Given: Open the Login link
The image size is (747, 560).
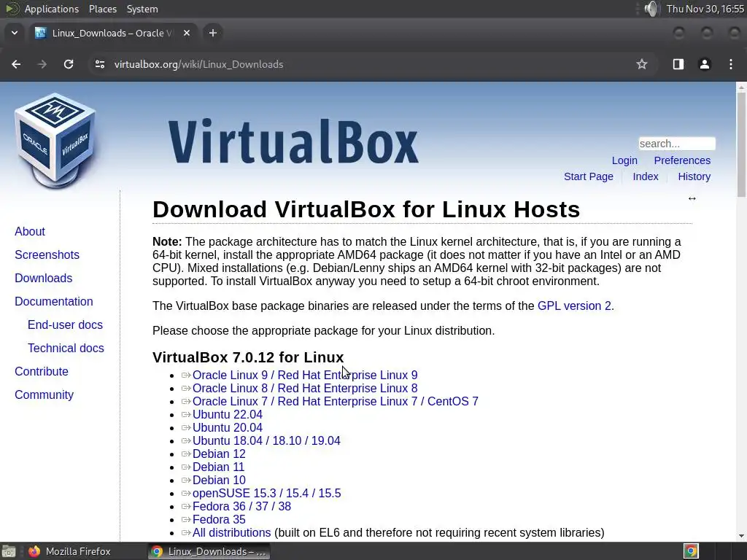Looking at the screenshot, I should pyautogui.click(x=624, y=160).
